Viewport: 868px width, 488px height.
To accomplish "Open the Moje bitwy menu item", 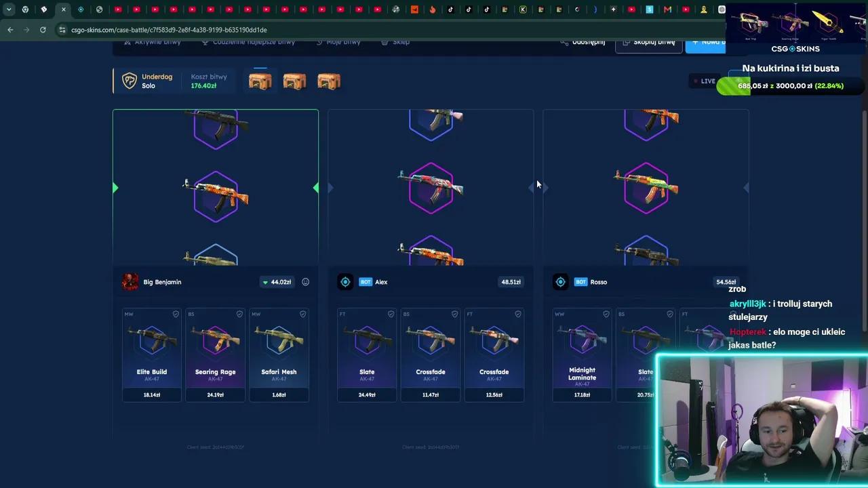I will 338,42.
